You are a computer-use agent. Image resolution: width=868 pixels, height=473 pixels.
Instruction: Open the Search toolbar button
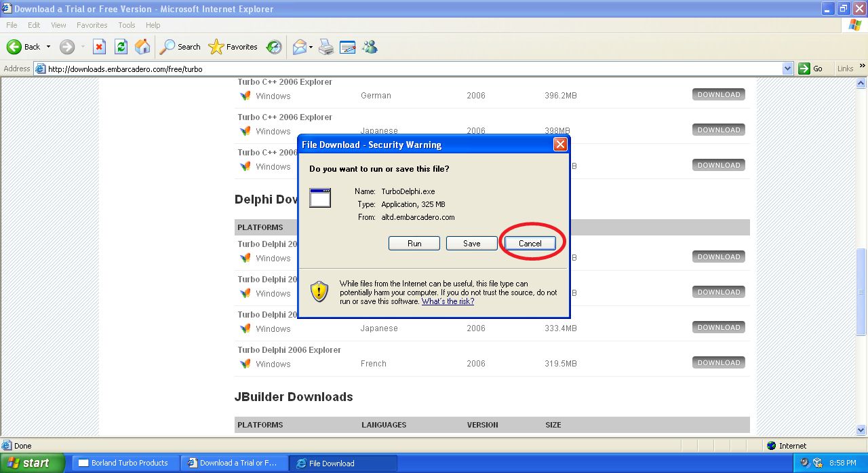point(180,47)
